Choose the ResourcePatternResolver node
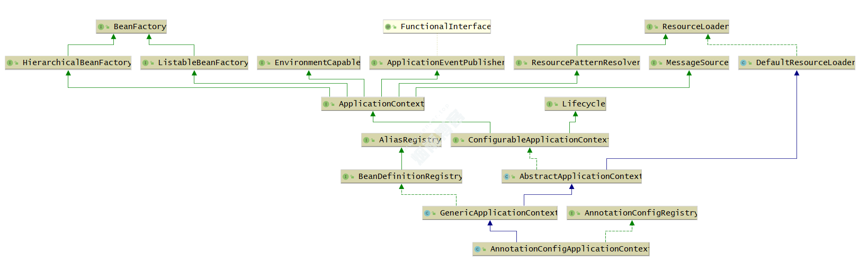Image resolution: width=868 pixels, height=270 pixels. (577, 62)
